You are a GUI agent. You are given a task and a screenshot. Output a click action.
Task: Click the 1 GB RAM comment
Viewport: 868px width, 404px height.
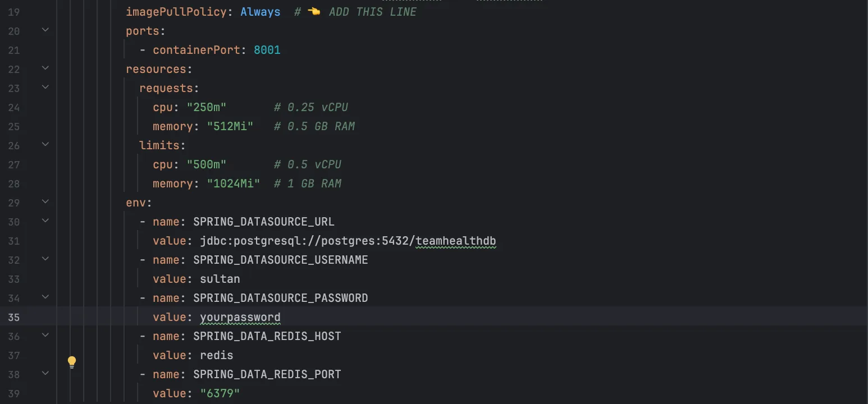(x=308, y=183)
